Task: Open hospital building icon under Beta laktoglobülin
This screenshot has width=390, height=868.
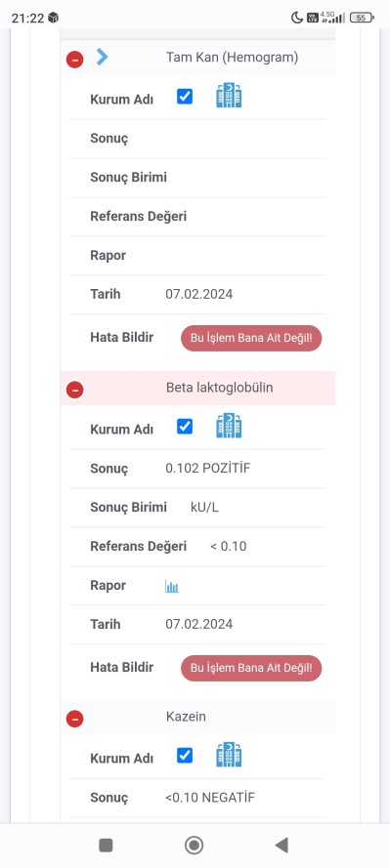Action: (229, 425)
